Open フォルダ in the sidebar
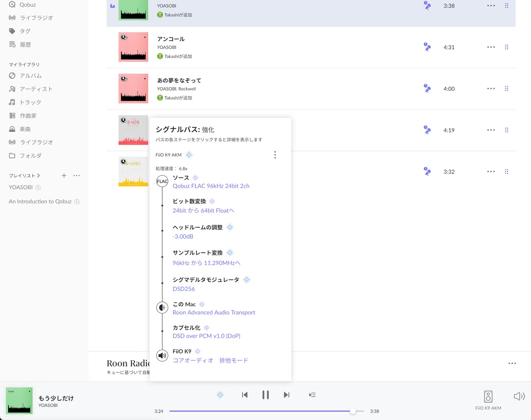Image resolution: width=531 pixels, height=420 pixels. tap(25, 156)
